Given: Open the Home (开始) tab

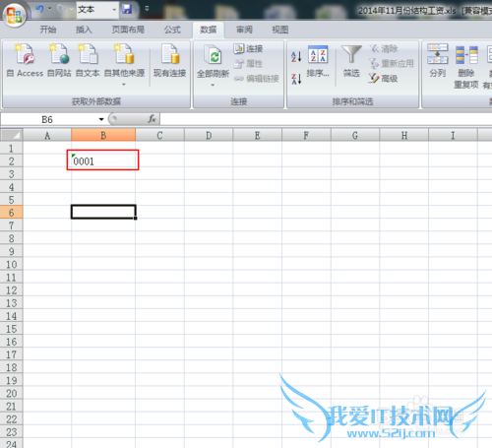Looking at the screenshot, I should click(x=48, y=30).
